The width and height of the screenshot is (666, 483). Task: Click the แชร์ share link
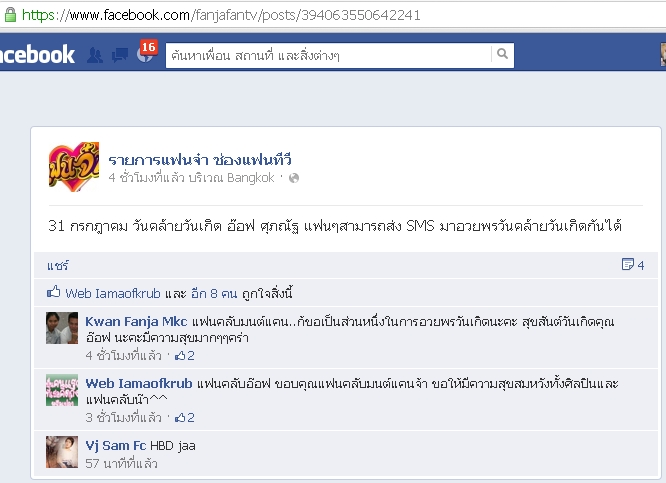[x=58, y=266]
